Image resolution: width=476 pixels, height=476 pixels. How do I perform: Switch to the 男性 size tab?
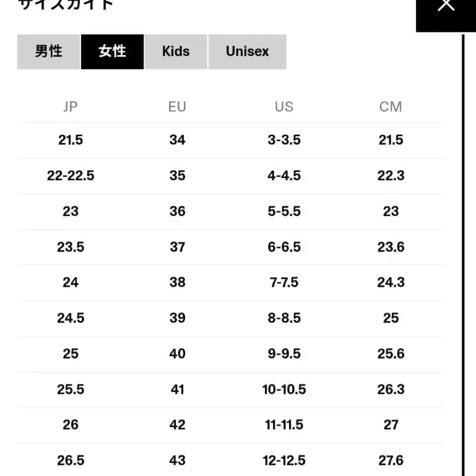[x=48, y=52]
